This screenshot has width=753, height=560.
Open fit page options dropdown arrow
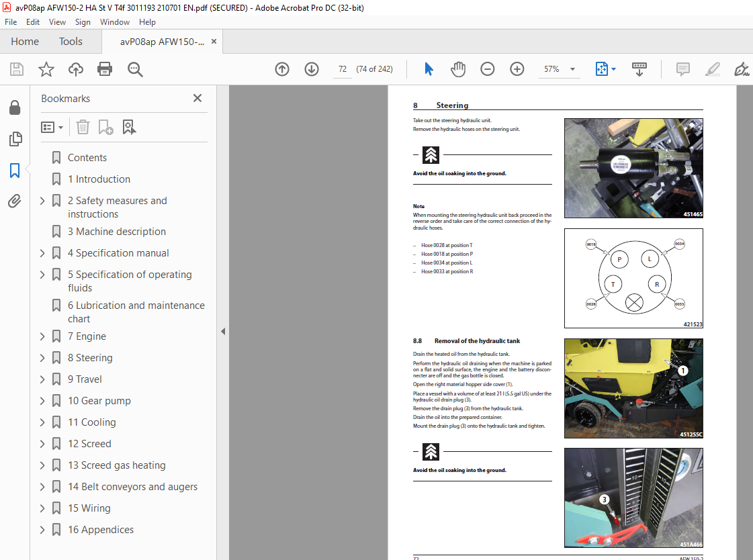click(613, 69)
